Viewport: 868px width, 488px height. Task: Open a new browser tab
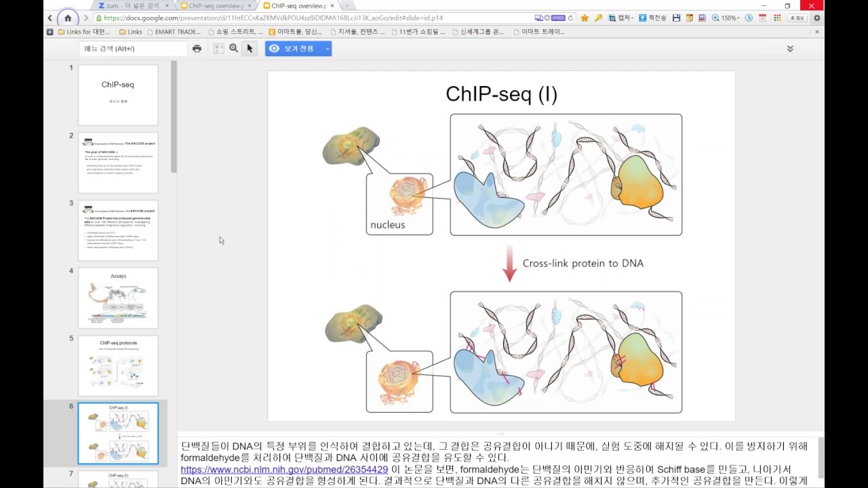347,5
